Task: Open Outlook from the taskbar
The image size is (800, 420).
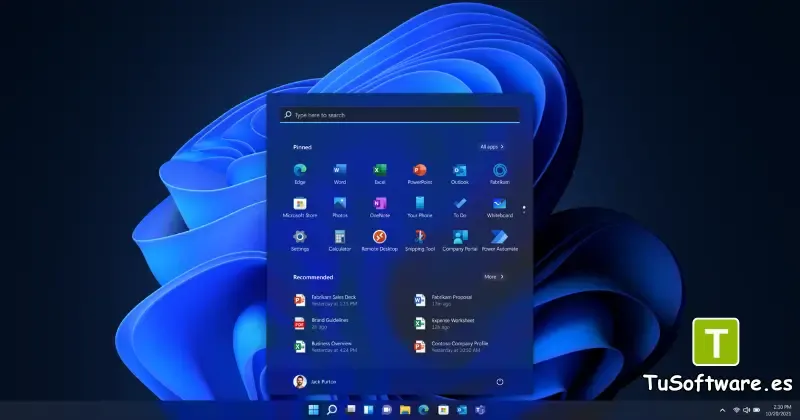Action: click(462, 410)
